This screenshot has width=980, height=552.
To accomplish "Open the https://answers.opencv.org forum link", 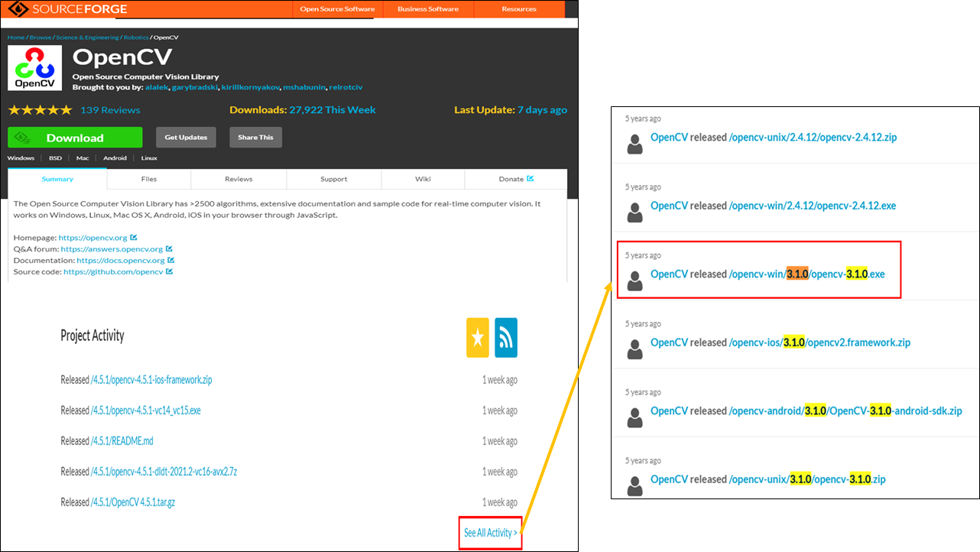I will 112,249.
